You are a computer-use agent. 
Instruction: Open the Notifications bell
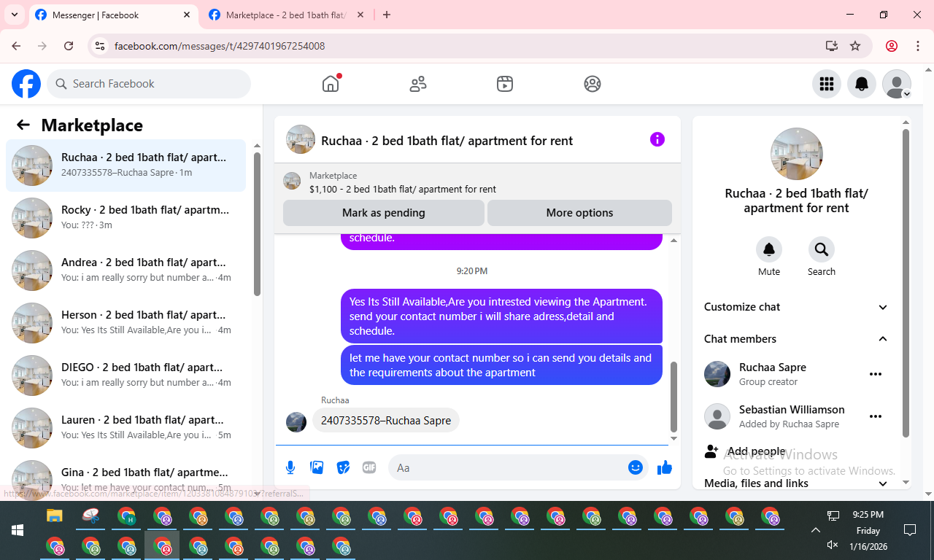(x=862, y=84)
